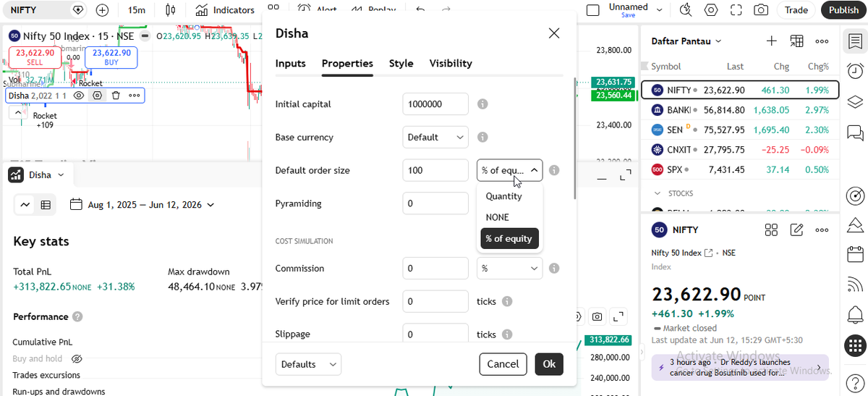Select the BANKI row in watchlist
The width and height of the screenshot is (868, 396).
point(740,110)
